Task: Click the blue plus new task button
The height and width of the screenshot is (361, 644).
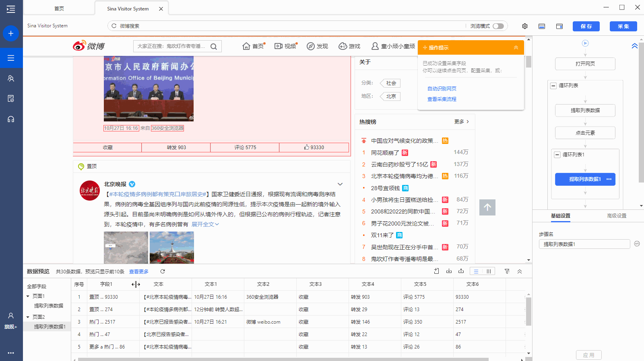Action: (11, 33)
